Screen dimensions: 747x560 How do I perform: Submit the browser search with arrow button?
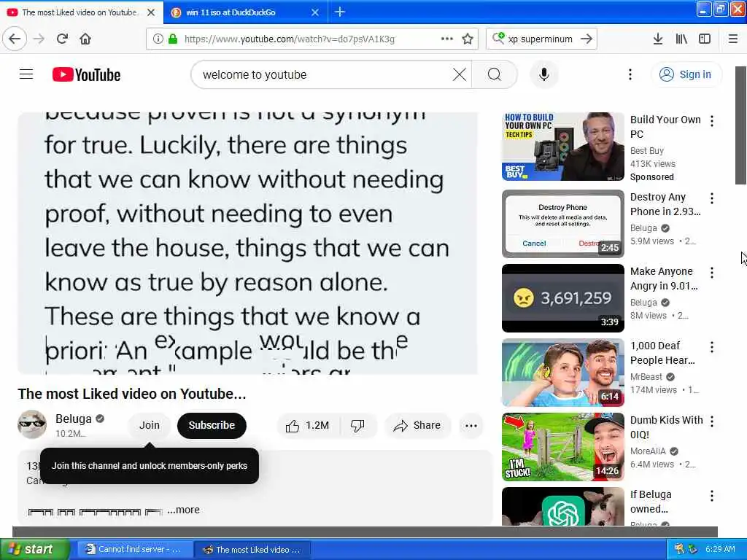point(587,39)
